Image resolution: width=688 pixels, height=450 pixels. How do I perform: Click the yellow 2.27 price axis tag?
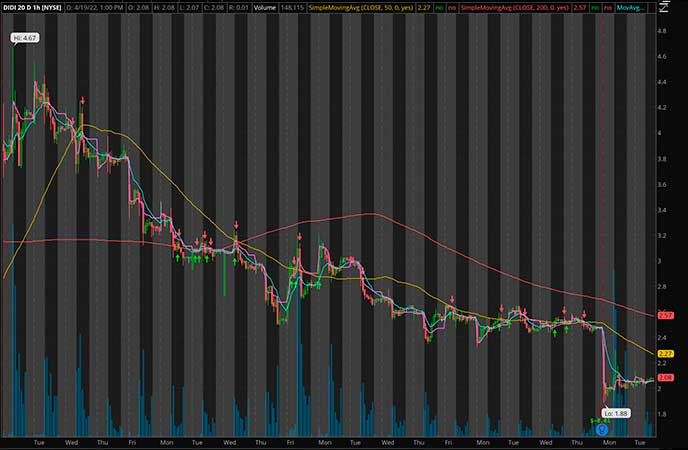click(666, 353)
